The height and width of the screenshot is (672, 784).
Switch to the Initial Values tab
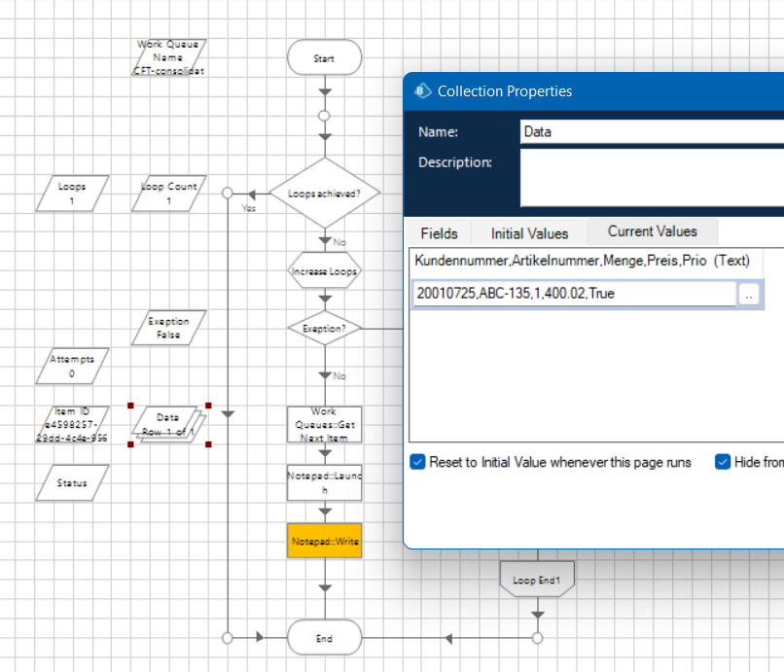[x=529, y=233]
